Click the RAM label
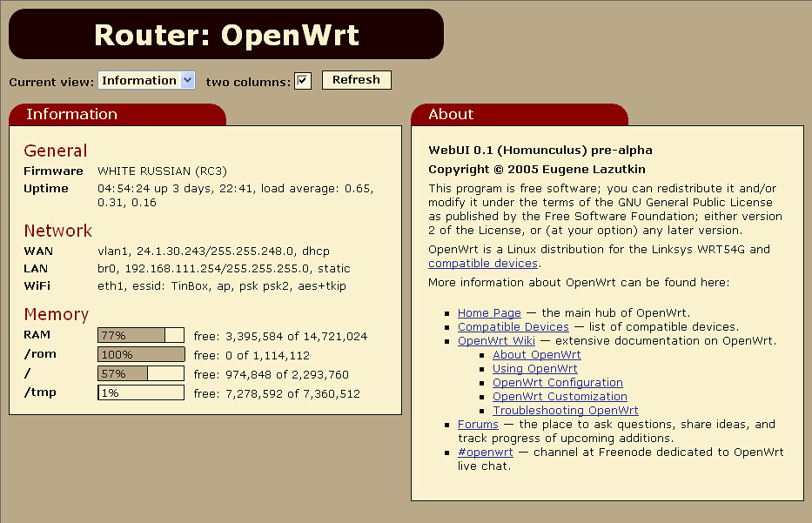This screenshot has width=812, height=523. pyautogui.click(x=37, y=335)
